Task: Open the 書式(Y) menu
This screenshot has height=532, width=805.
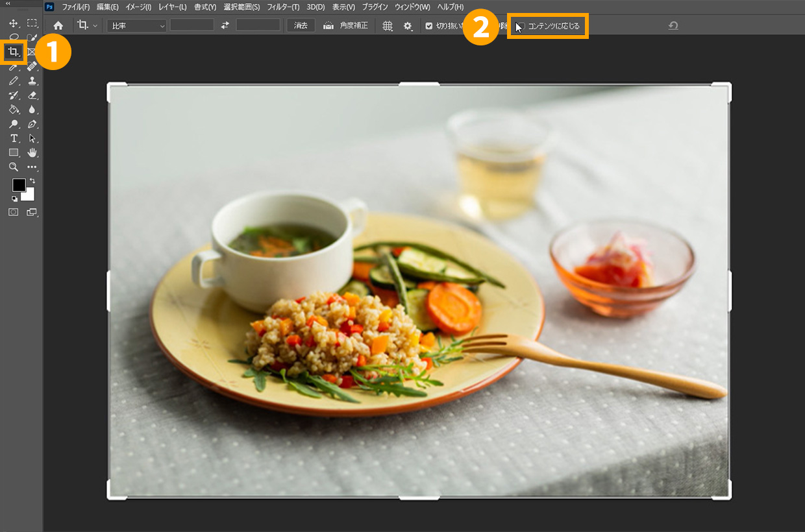Action: coord(204,6)
